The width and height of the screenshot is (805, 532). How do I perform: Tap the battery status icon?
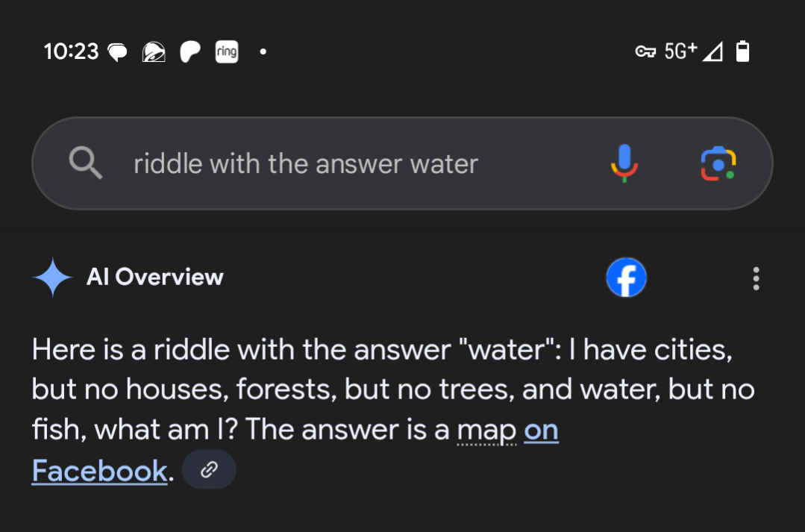[x=742, y=51]
